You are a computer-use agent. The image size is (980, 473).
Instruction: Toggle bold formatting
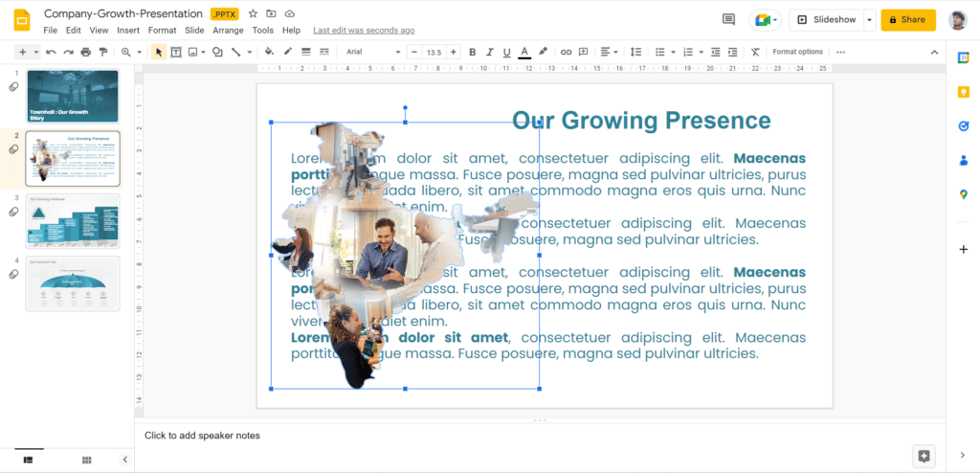click(x=471, y=52)
